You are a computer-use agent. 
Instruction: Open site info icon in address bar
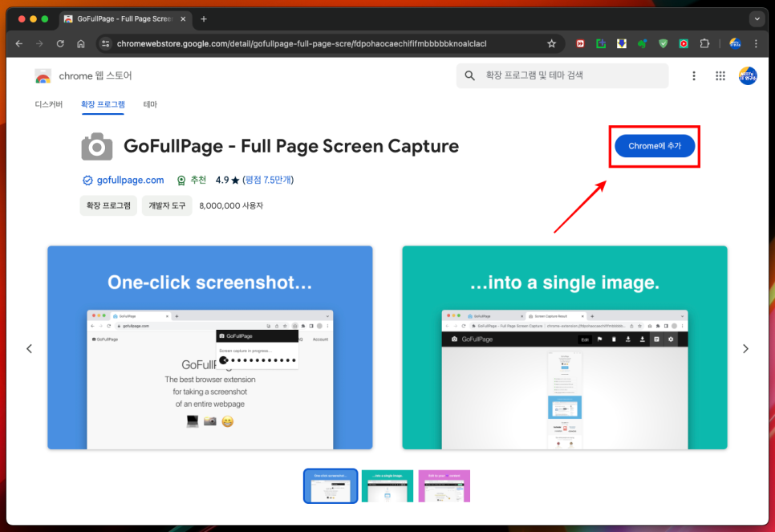[106, 43]
